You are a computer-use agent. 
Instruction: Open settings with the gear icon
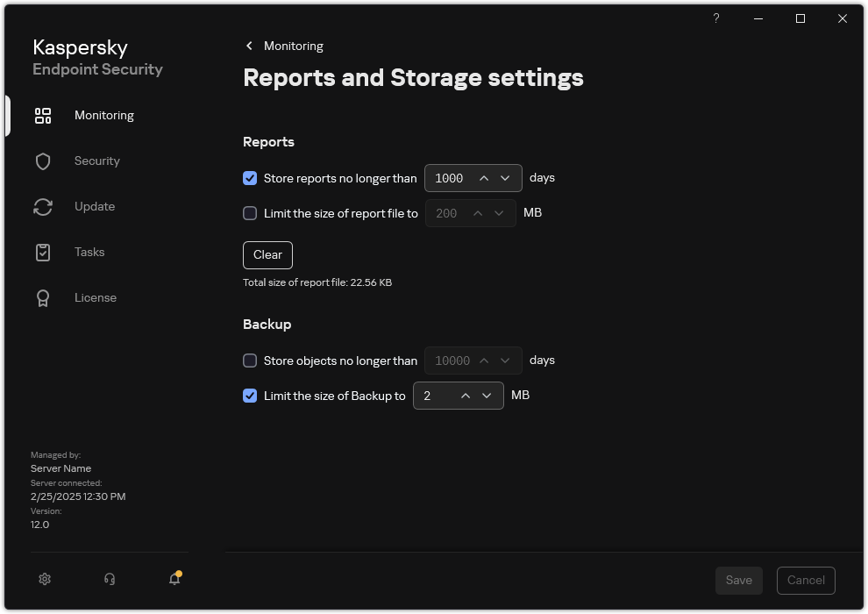click(46, 579)
